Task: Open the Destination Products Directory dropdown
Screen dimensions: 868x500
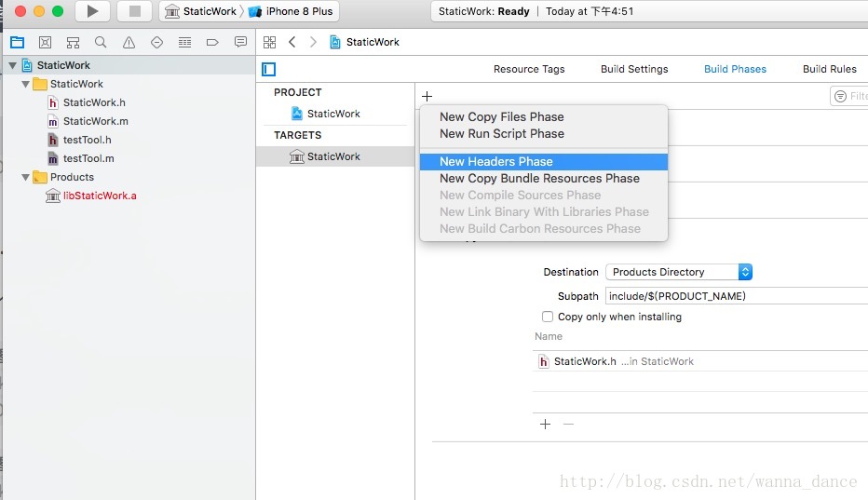Action: [x=679, y=272]
